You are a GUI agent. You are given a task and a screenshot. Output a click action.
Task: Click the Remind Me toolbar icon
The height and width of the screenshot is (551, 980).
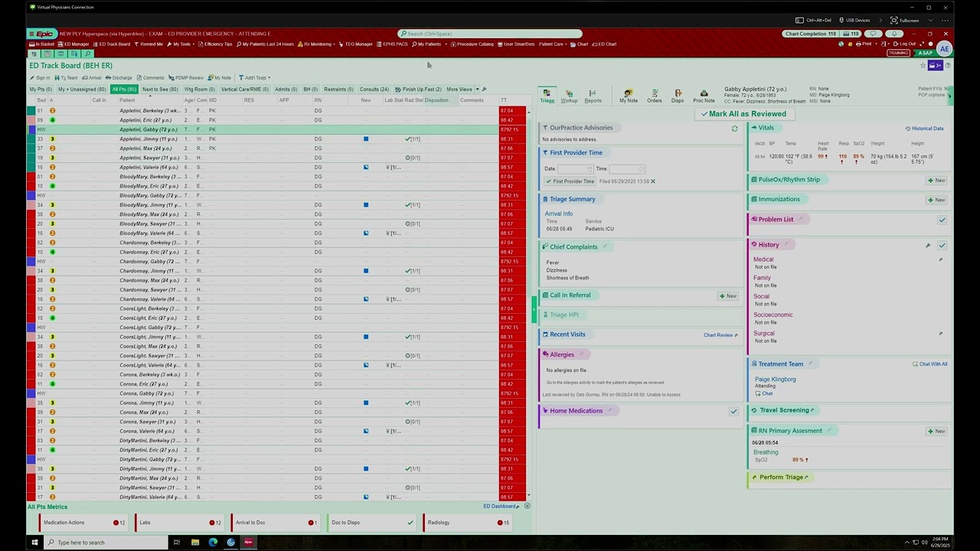[149, 44]
